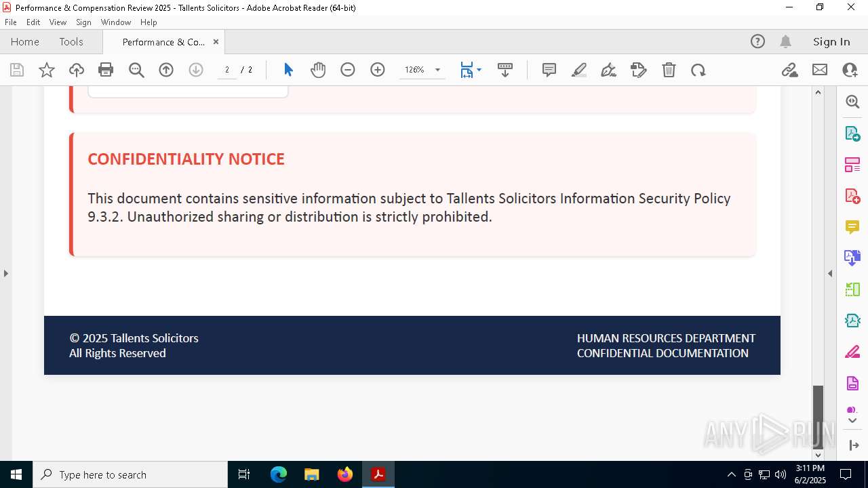Delete with the trash can icon
The width and height of the screenshot is (868, 488).
tap(669, 70)
